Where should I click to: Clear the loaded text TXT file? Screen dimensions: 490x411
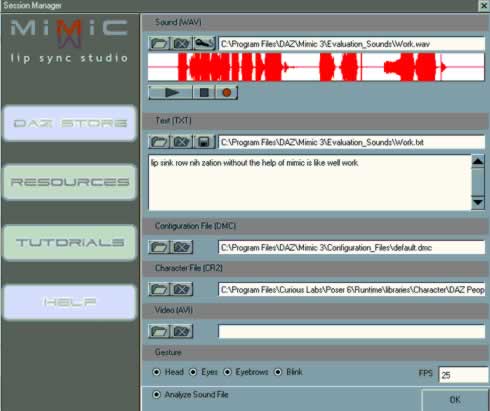click(182, 142)
